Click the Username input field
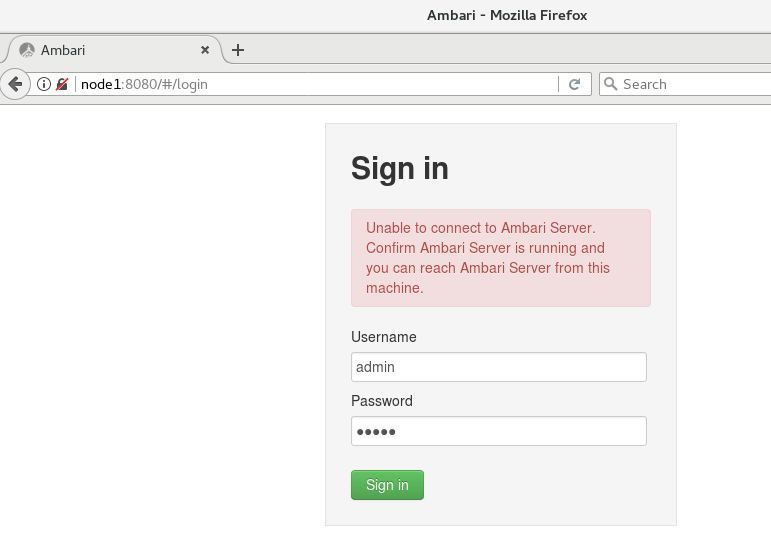 (498, 367)
